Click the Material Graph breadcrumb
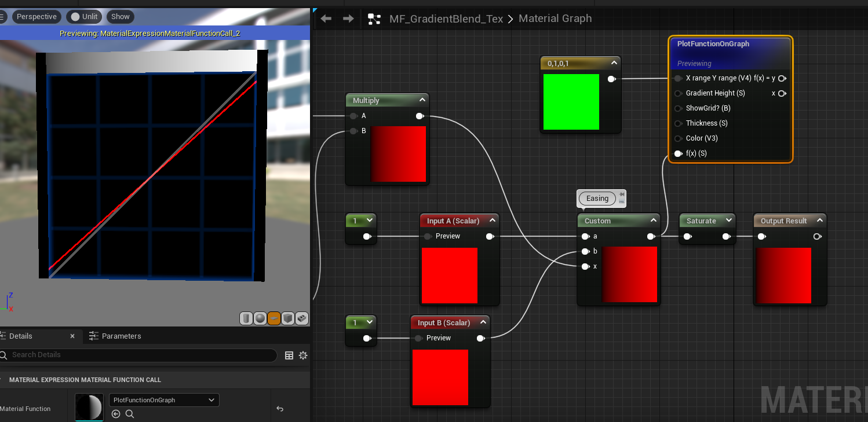 (x=555, y=19)
